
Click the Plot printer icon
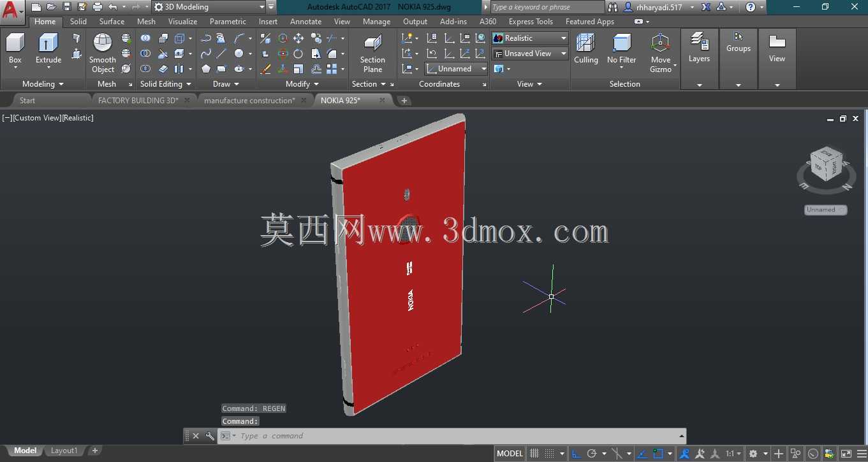[x=98, y=7]
